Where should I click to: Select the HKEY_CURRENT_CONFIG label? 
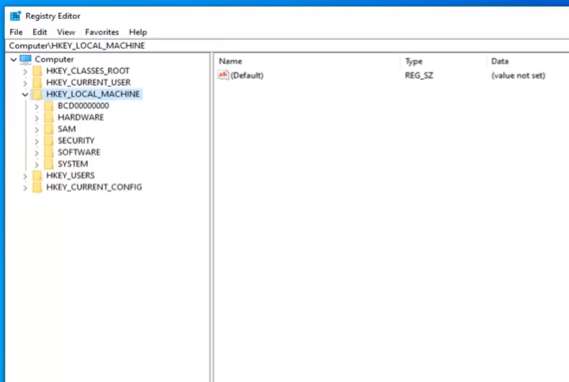click(94, 187)
